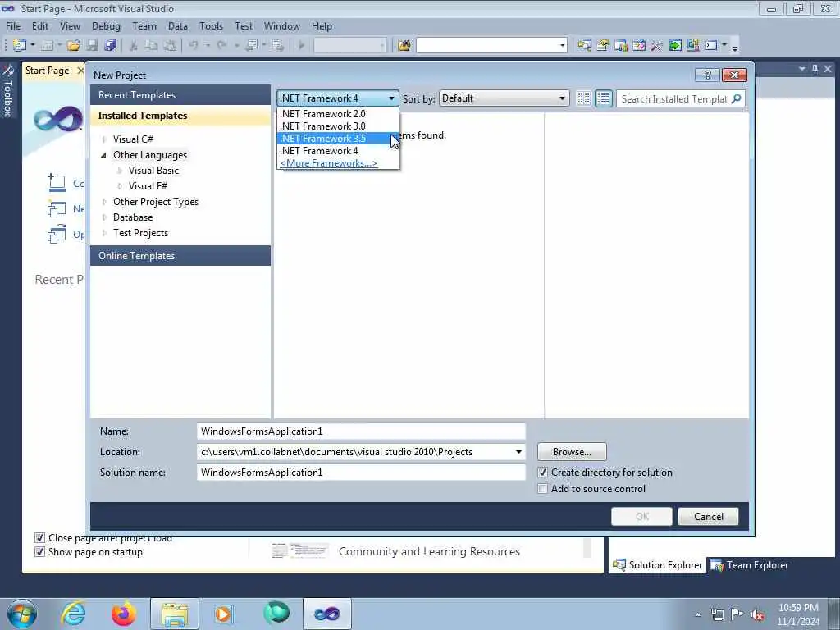Open the File menu
The width and height of the screenshot is (840, 630).
pyautogui.click(x=13, y=25)
